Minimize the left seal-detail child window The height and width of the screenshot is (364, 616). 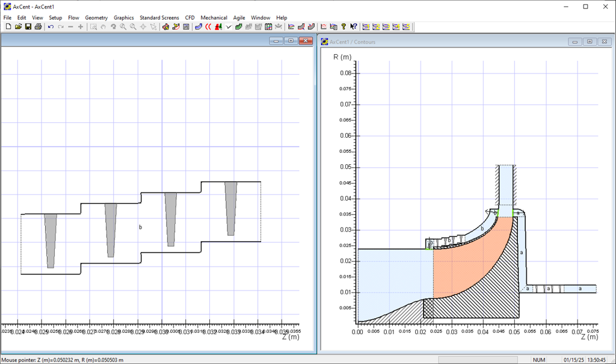(x=276, y=41)
